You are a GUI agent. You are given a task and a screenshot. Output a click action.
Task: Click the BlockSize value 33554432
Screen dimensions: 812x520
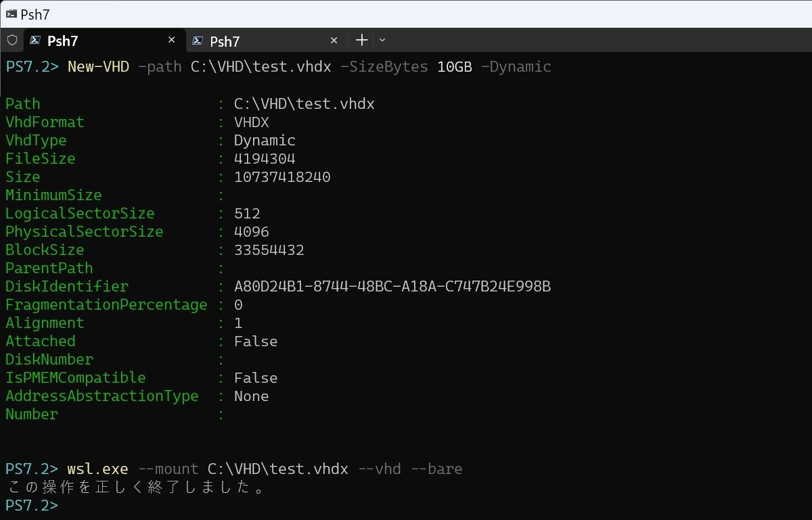click(x=269, y=250)
